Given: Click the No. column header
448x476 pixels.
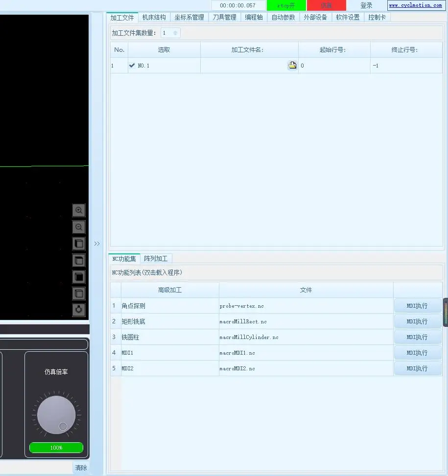Looking at the screenshot, I should (x=119, y=50).
